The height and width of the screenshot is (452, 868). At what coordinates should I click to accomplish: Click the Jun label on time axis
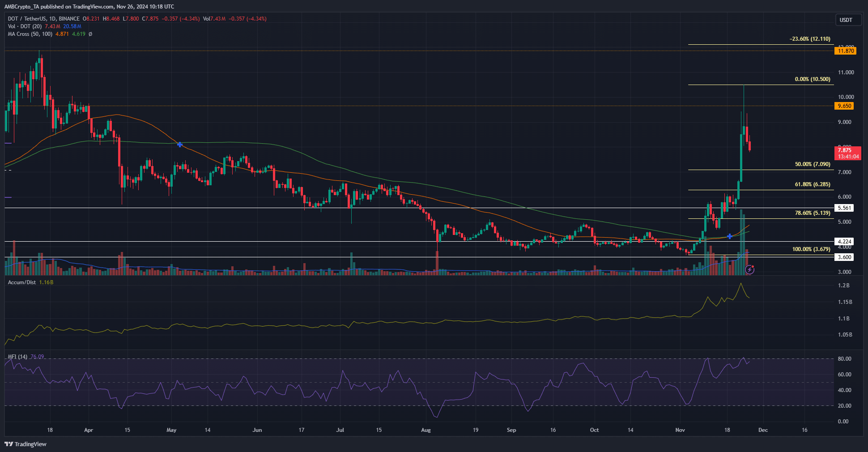pos(257,430)
